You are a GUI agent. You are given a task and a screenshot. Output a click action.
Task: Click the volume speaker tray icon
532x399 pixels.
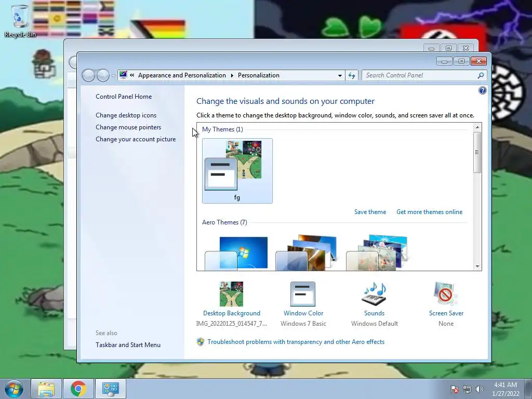pos(479,389)
